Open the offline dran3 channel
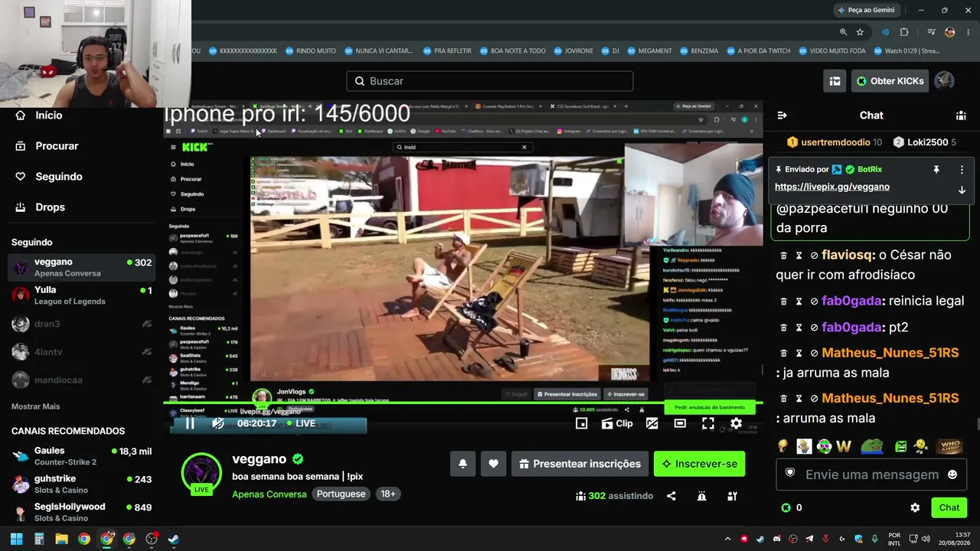This screenshot has width=980, height=551. 81,324
